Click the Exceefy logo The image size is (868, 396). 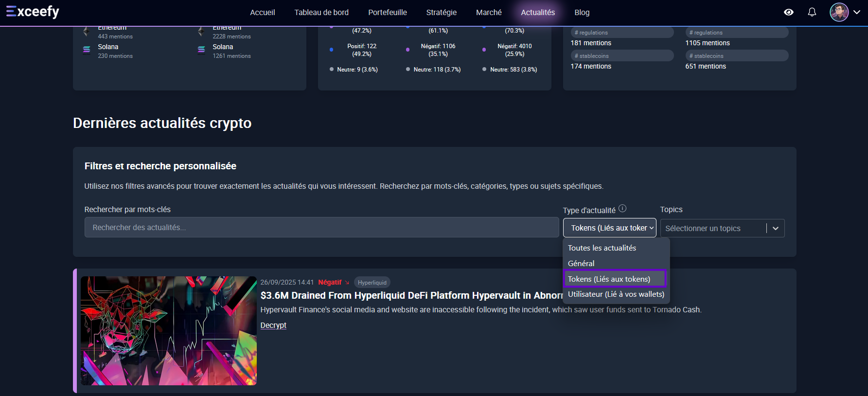[x=33, y=12]
